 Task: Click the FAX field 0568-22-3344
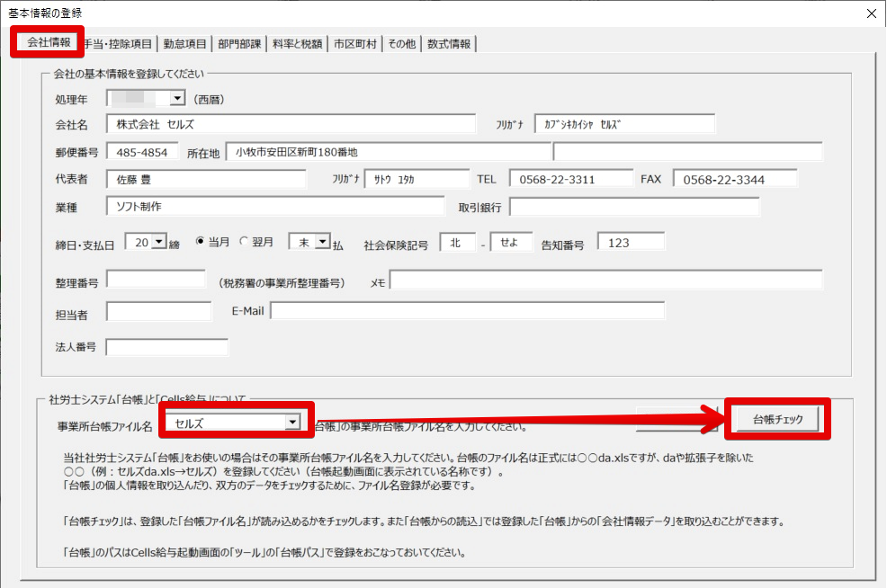735,179
